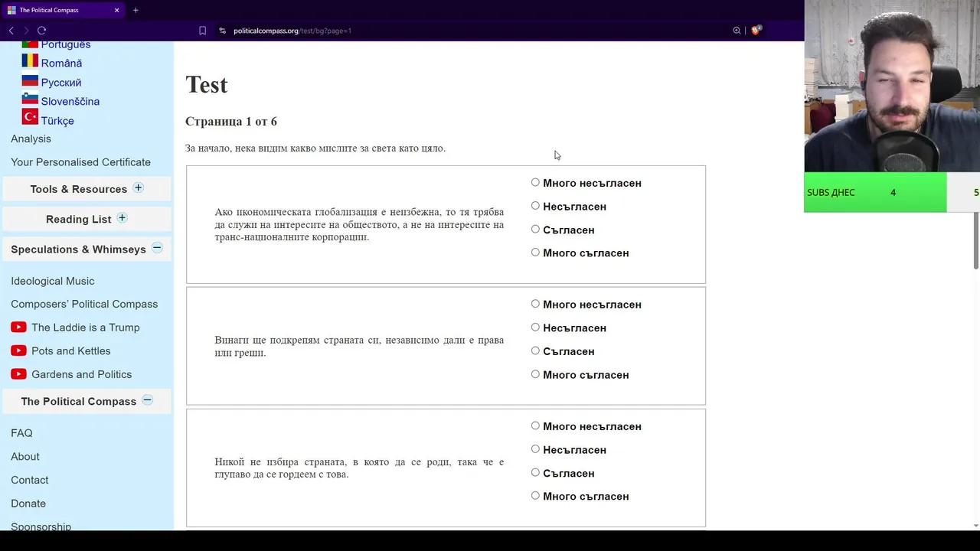
Task: Select Много несъгласен for globalization question
Action: pos(535,182)
